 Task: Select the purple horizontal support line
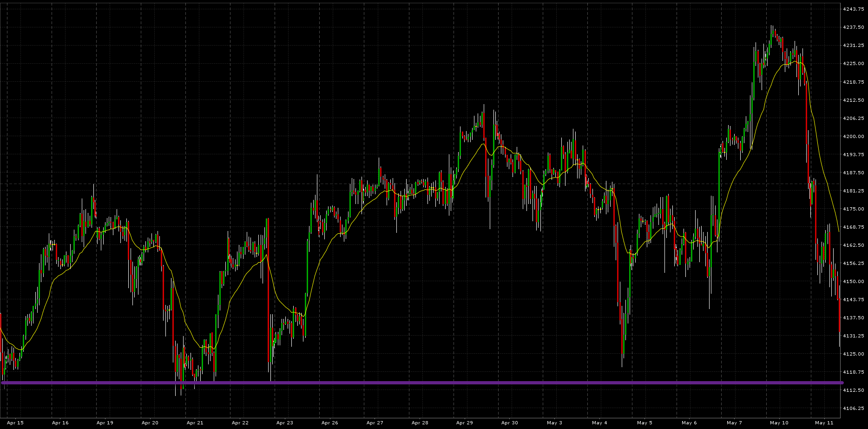pyautogui.click(x=418, y=383)
